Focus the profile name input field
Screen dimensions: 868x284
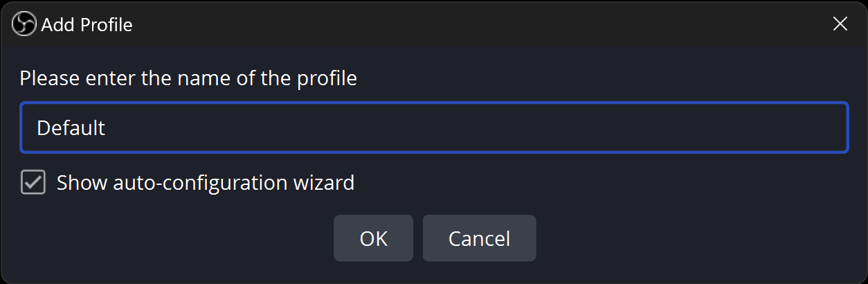pyautogui.click(x=433, y=127)
